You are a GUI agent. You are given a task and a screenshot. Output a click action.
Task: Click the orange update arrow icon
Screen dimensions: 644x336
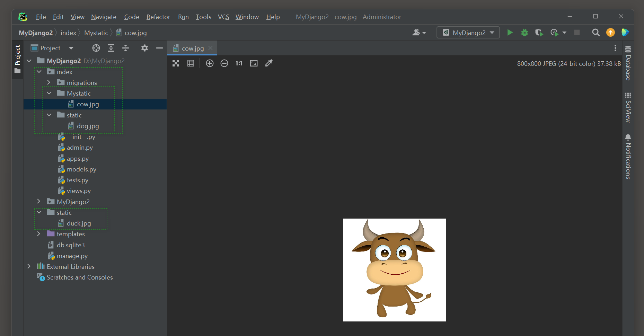(610, 33)
